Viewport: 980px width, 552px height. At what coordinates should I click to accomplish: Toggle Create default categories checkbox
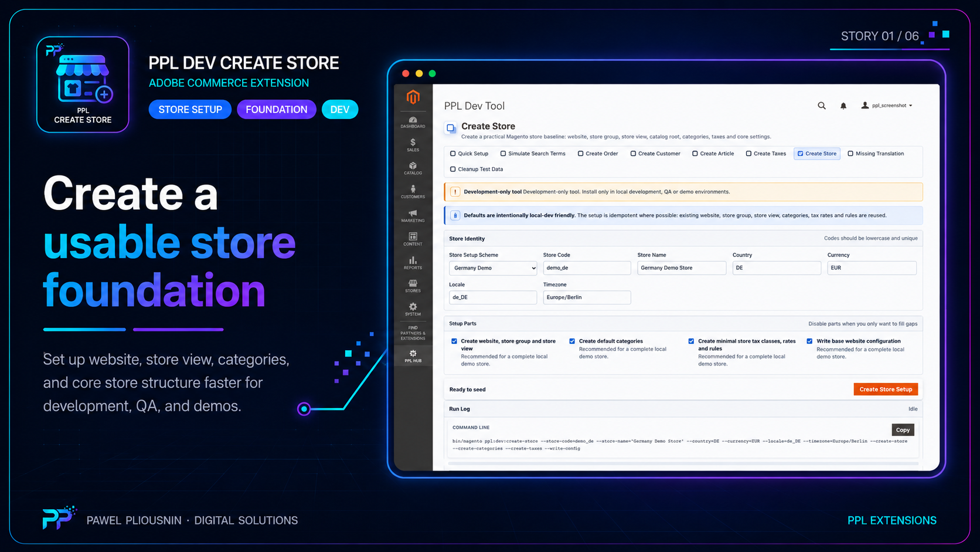(x=572, y=341)
